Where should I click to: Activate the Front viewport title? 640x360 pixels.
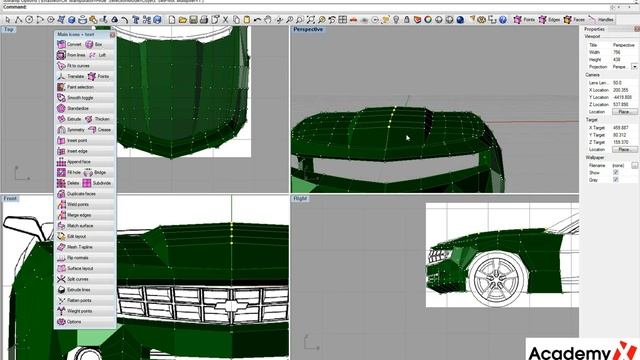click(10, 198)
